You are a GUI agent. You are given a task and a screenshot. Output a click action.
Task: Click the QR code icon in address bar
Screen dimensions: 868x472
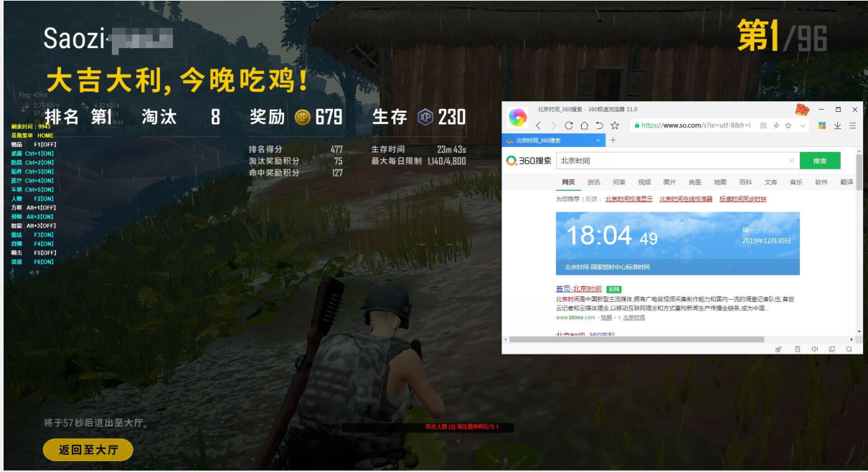pyautogui.click(x=763, y=126)
